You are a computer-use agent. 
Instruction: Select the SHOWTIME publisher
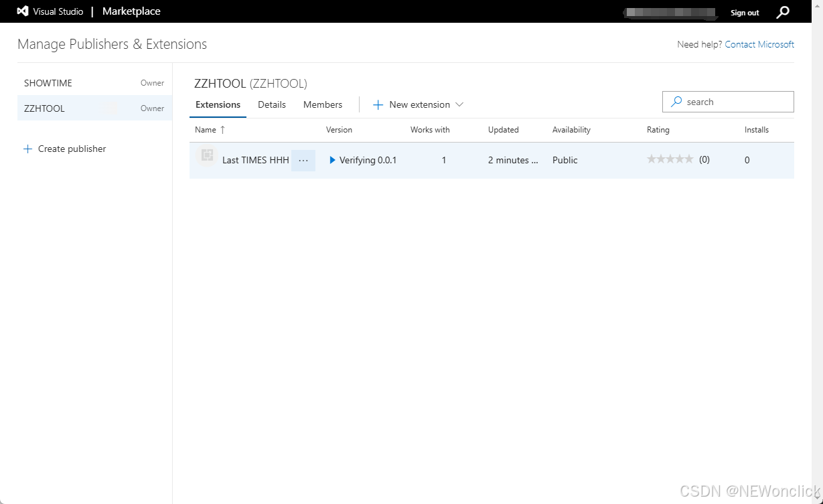point(94,83)
